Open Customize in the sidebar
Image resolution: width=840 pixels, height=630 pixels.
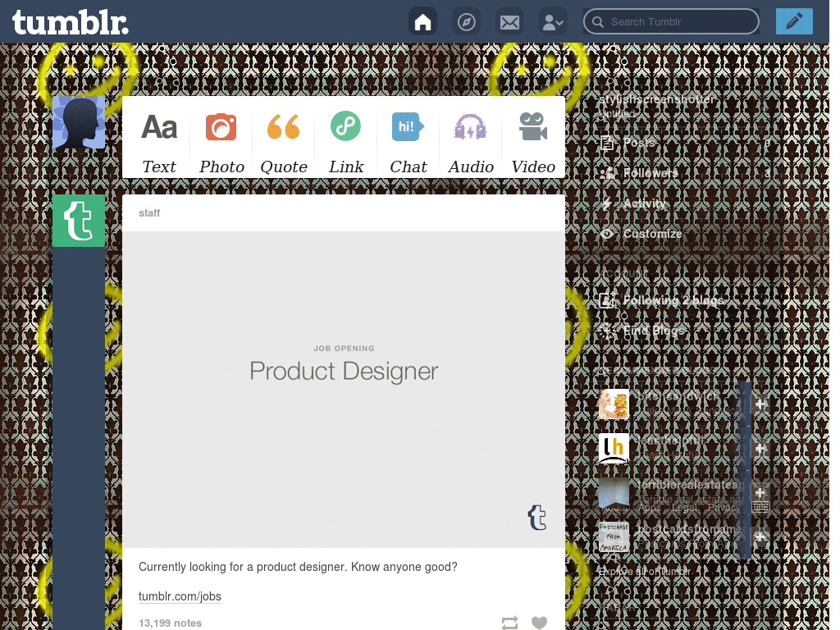pyautogui.click(x=685, y=234)
